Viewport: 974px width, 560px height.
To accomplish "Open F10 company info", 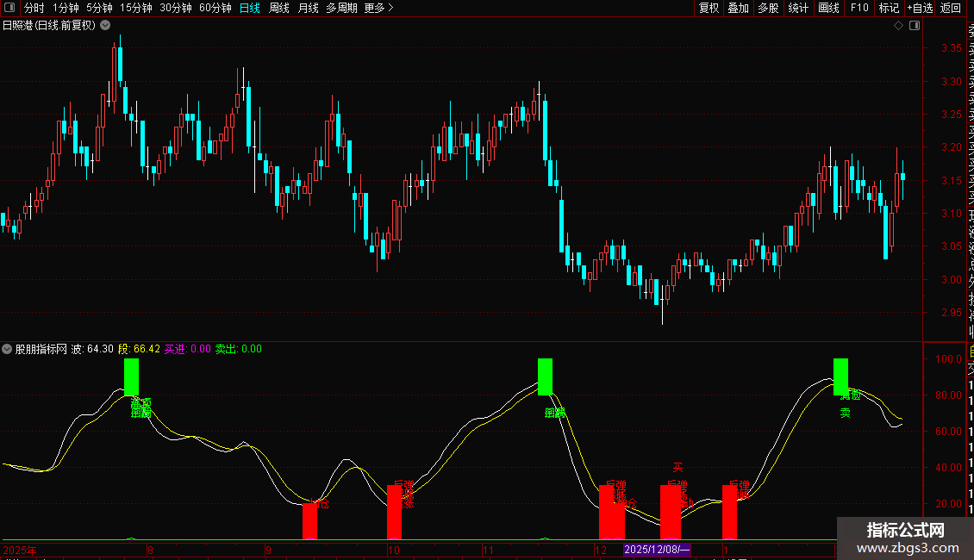I will [x=859, y=8].
